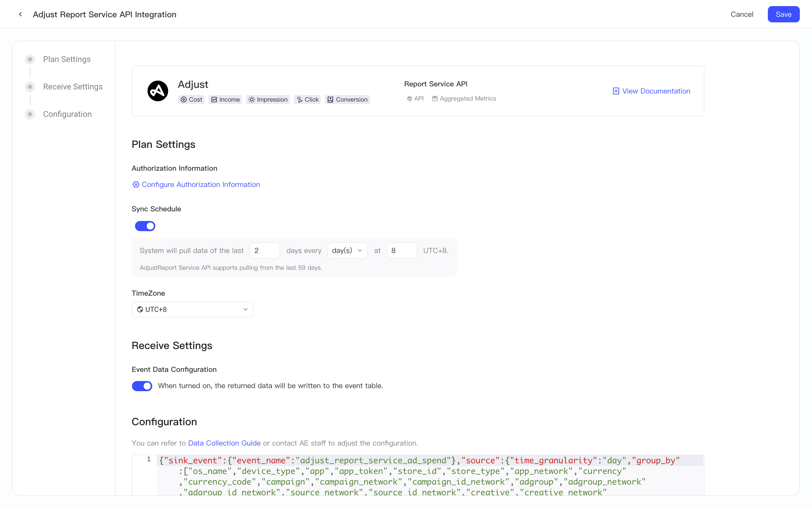Go back using the left chevron arrow

(21, 14)
